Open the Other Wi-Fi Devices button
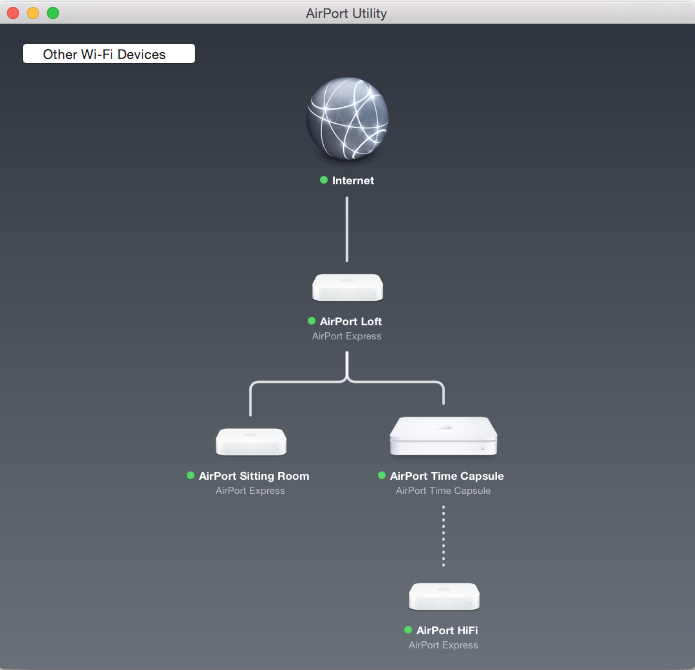 coord(109,54)
